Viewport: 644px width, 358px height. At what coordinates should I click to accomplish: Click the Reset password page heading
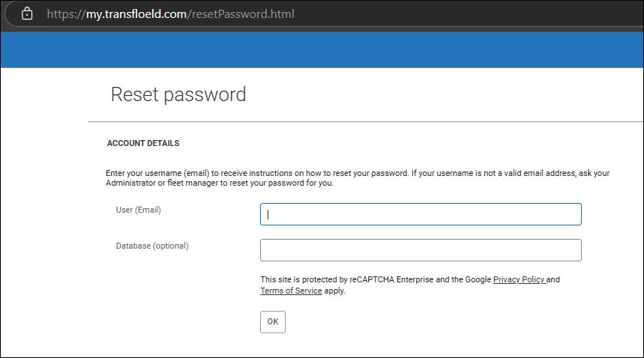(x=178, y=94)
